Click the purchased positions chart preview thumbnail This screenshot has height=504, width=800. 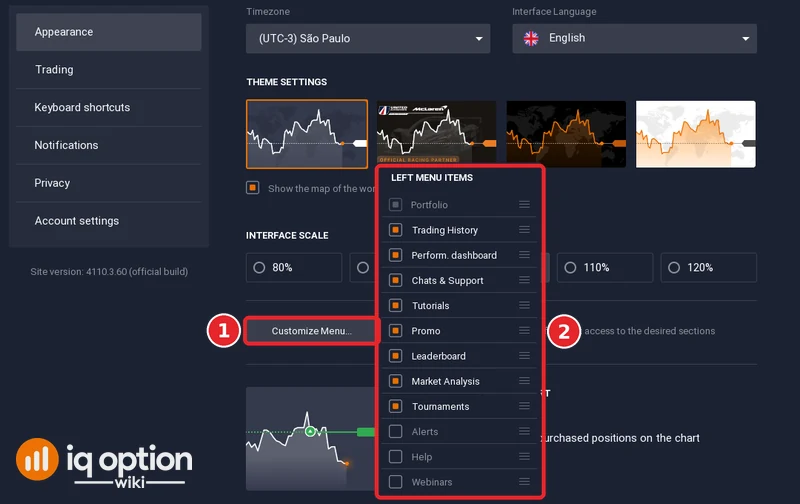(311, 439)
